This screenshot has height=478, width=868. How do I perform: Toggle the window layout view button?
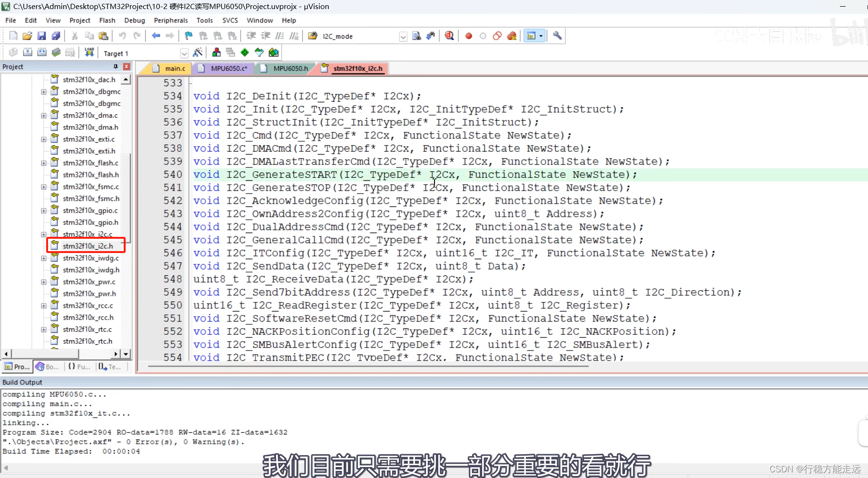(x=531, y=36)
